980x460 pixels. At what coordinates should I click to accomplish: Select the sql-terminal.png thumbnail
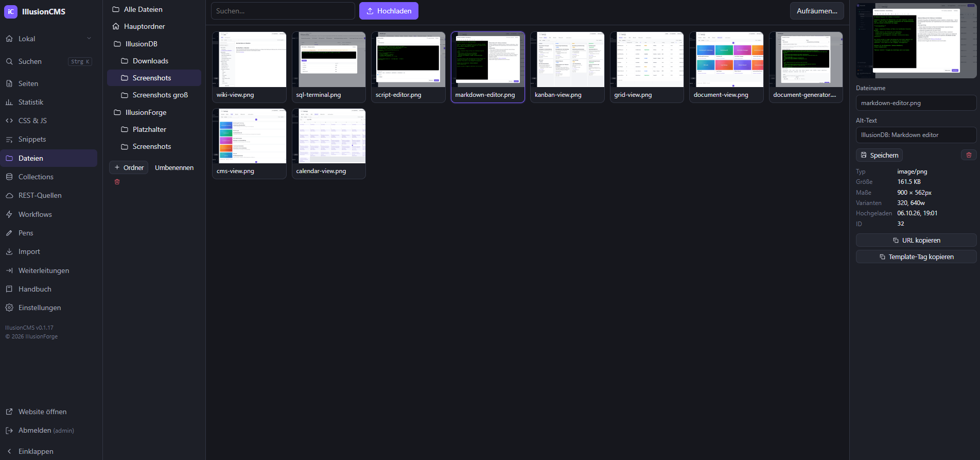(329, 67)
